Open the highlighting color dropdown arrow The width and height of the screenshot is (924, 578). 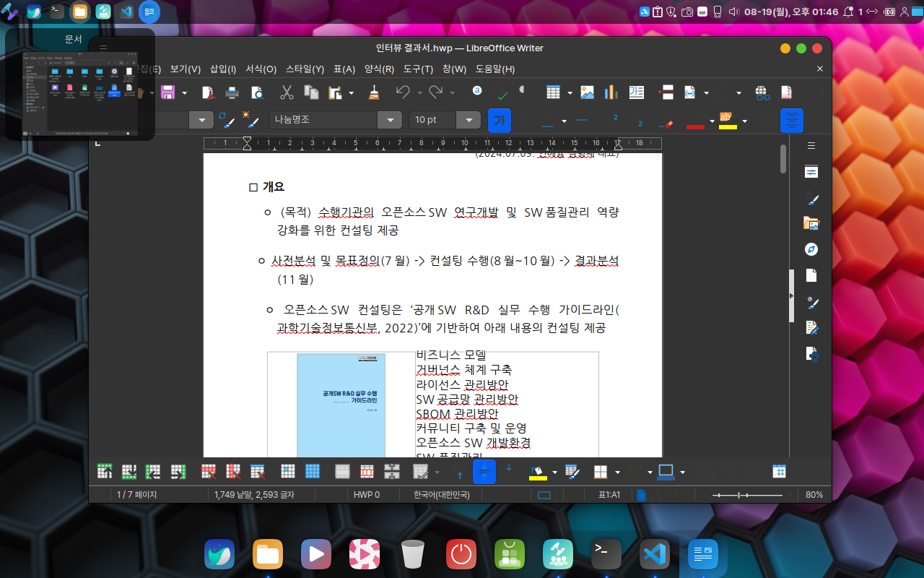pyautogui.click(x=744, y=121)
